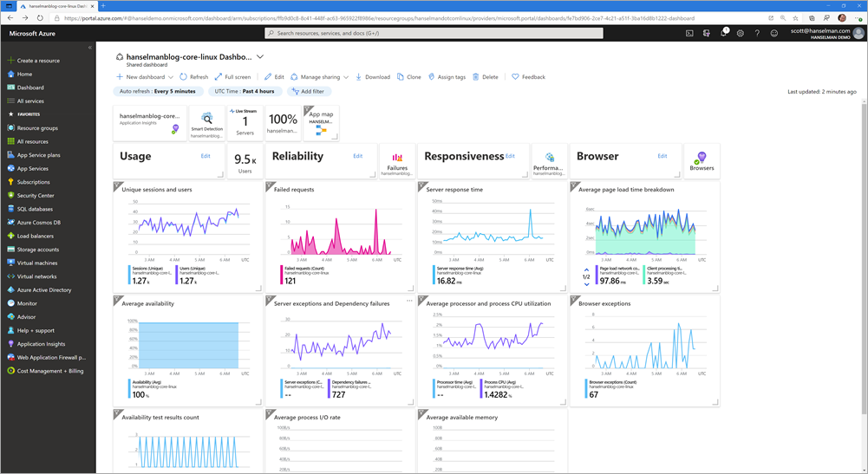This screenshot has height=474, width=868.
Task: Open the Failures tile
Action: pos(397,159)
